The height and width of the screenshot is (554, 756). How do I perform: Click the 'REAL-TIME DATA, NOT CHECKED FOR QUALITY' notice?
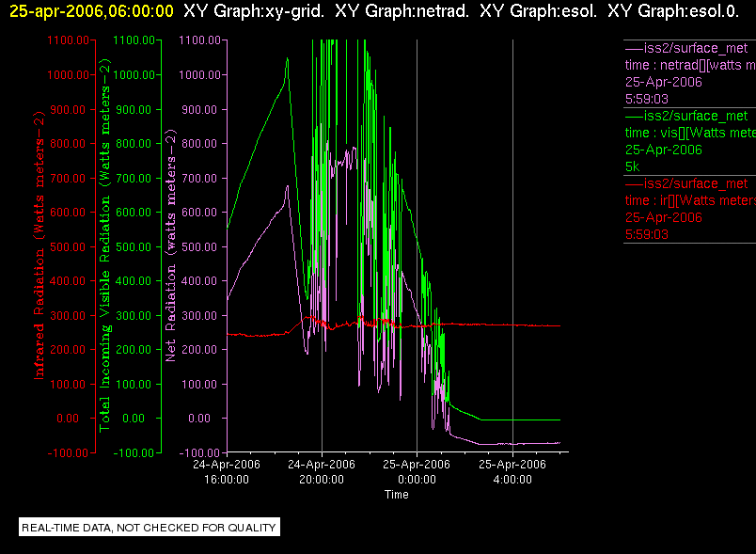pyautogui.click(x=149, y=528)
